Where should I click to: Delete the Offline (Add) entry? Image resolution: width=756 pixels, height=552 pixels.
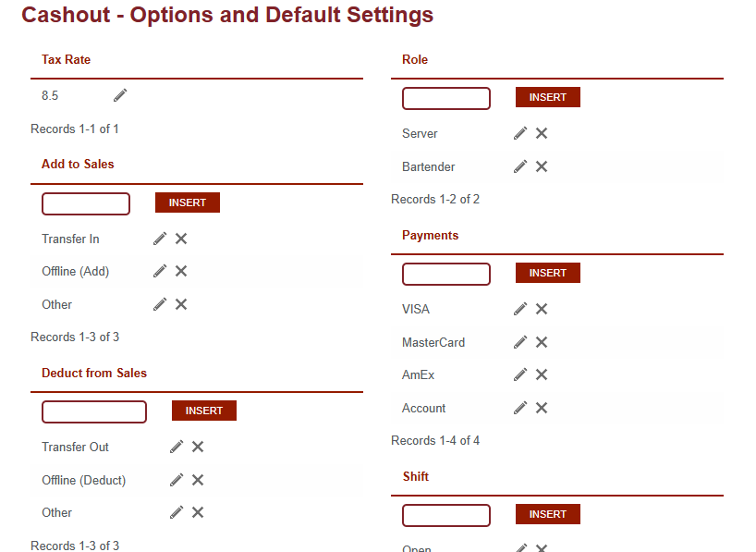(181, 271)
